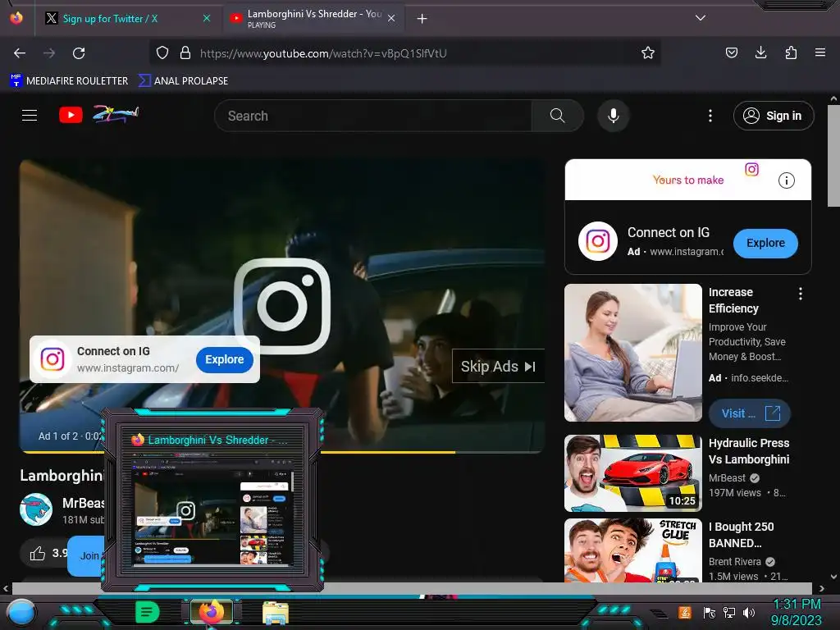Open the extensions puzzle icon
Screen dimensions: 840x630
click(x=791, y=52)
